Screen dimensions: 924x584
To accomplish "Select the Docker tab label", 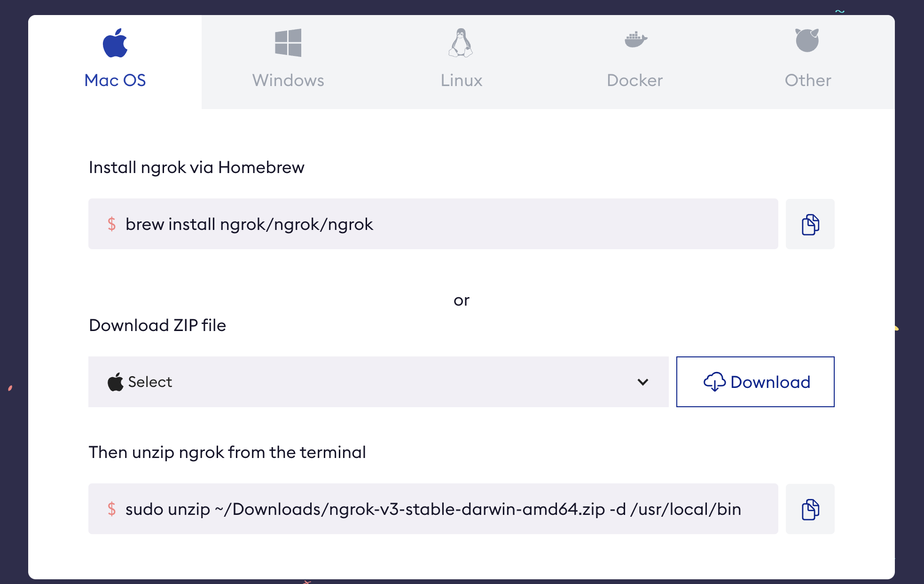I will tap(634, 80).
